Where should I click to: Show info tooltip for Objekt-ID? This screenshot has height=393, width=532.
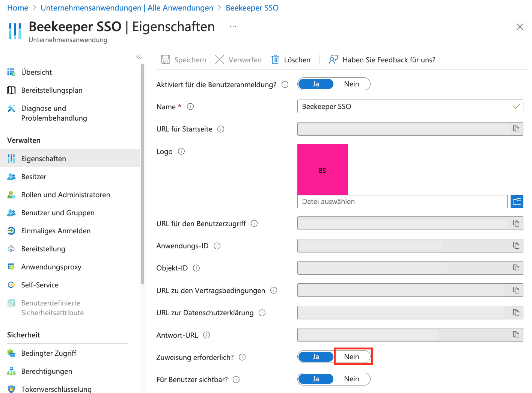click(x=196, y=268)
